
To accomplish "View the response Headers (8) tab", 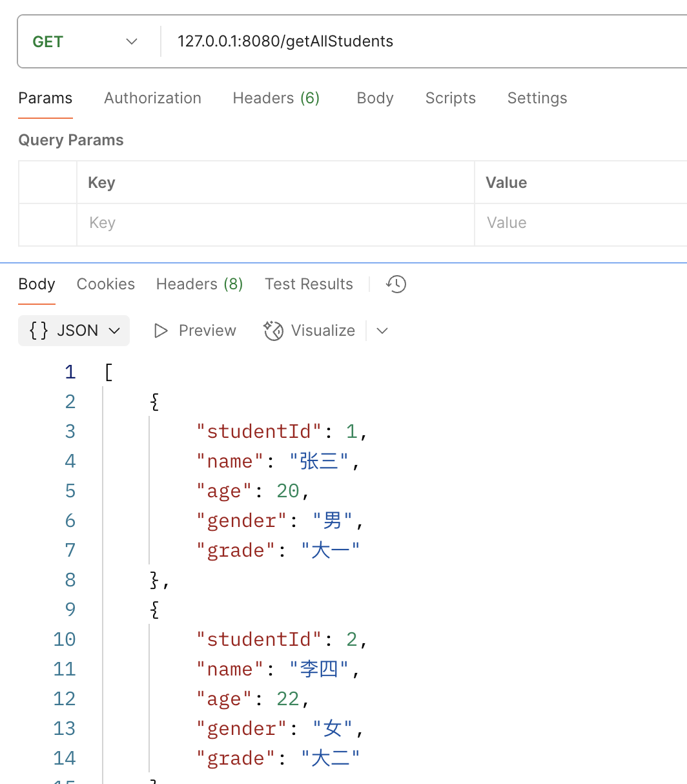I will pyautogui.click(x=199, y=284).
